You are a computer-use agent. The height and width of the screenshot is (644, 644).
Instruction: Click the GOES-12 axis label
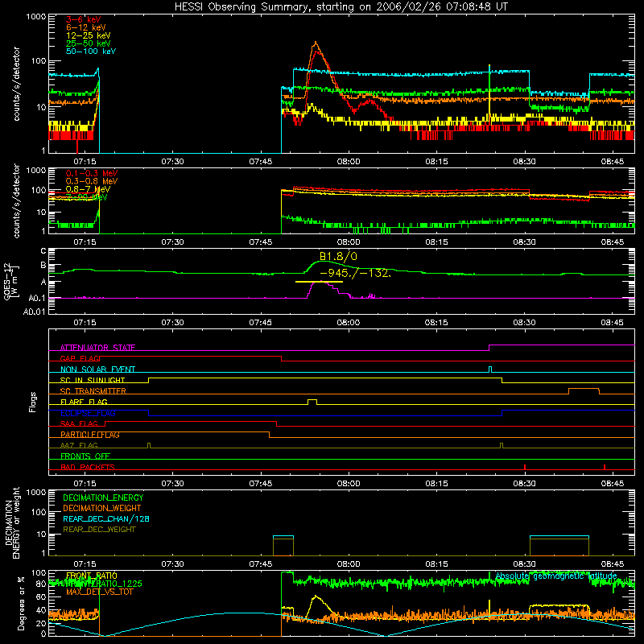pos(10,281)
